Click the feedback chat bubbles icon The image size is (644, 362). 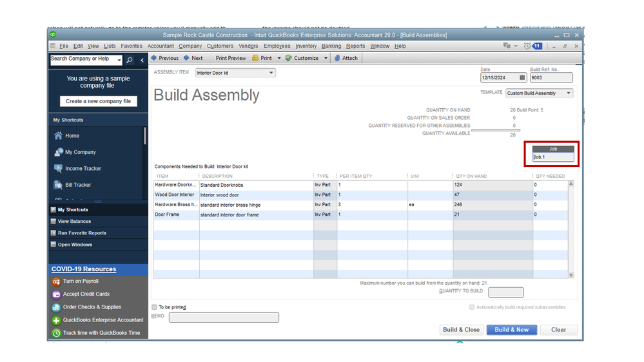507,46
